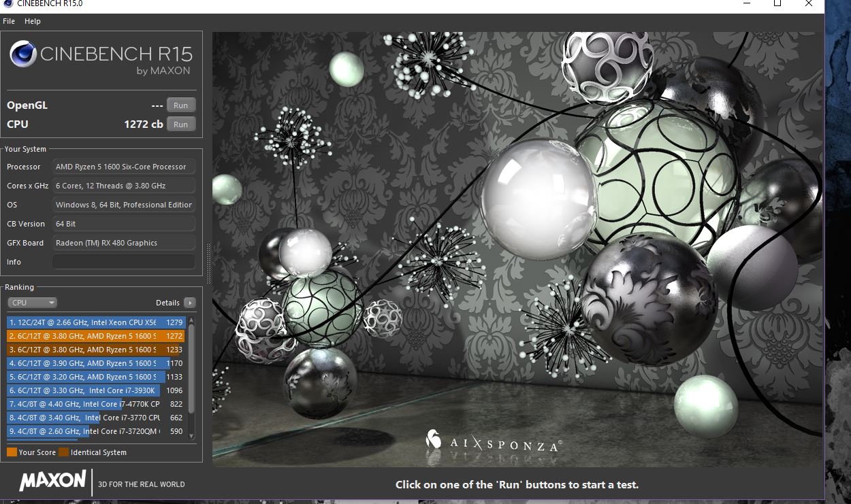
Task: Expand ranking Details with the arrow button
Action: click(189, 303)
